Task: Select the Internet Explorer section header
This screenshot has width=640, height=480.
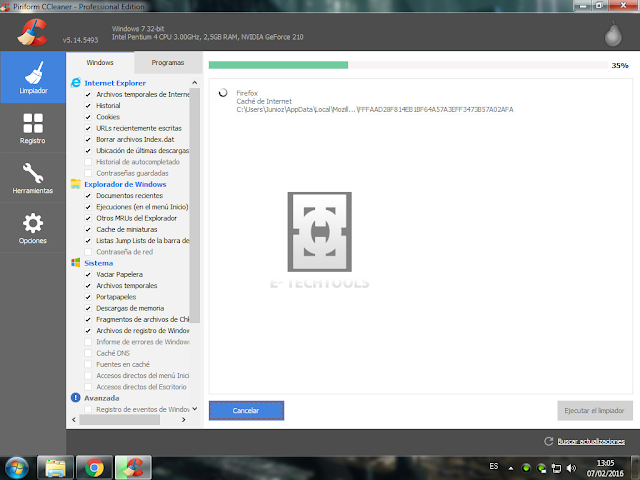Action: (x=115, y=83)
